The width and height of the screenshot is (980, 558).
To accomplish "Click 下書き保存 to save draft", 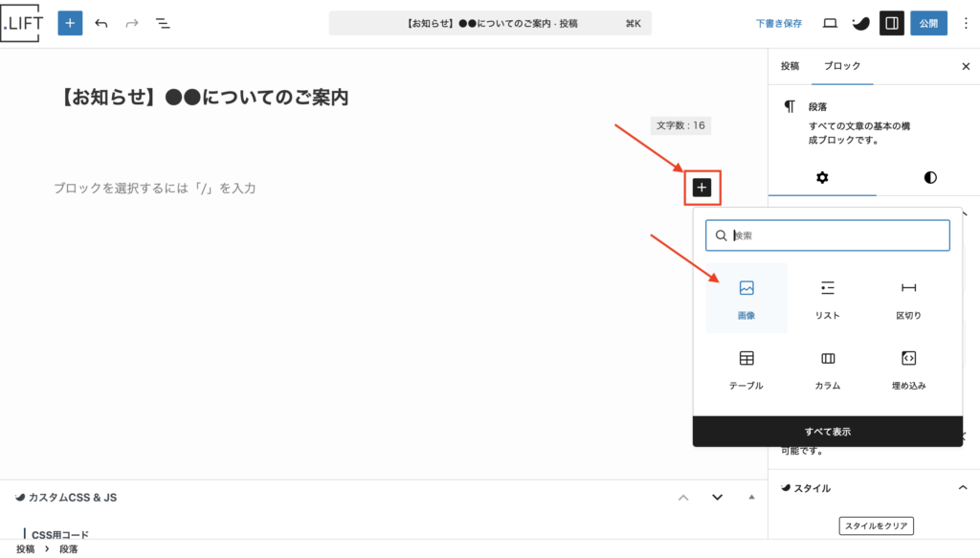I will click(x=779, y=23).
